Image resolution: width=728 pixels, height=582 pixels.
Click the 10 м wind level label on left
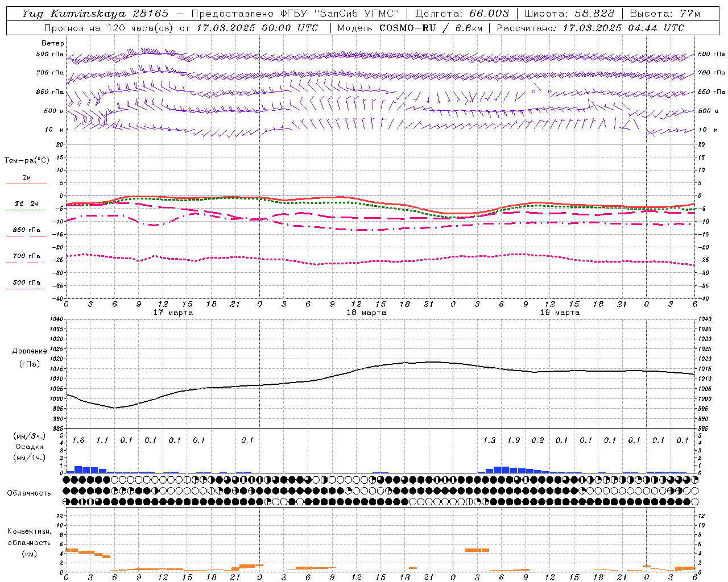coord(54,130)
